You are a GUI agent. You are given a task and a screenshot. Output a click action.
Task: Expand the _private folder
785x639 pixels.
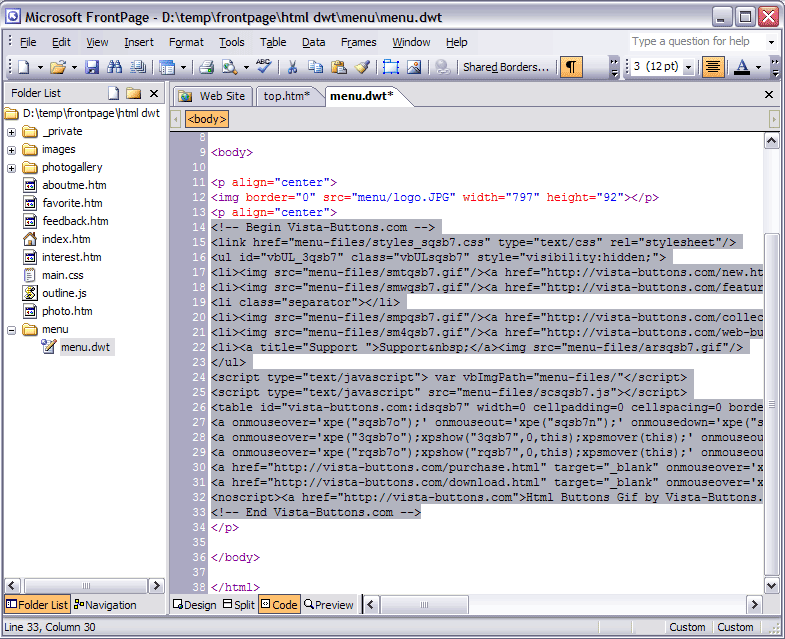(x=12, y=132)
